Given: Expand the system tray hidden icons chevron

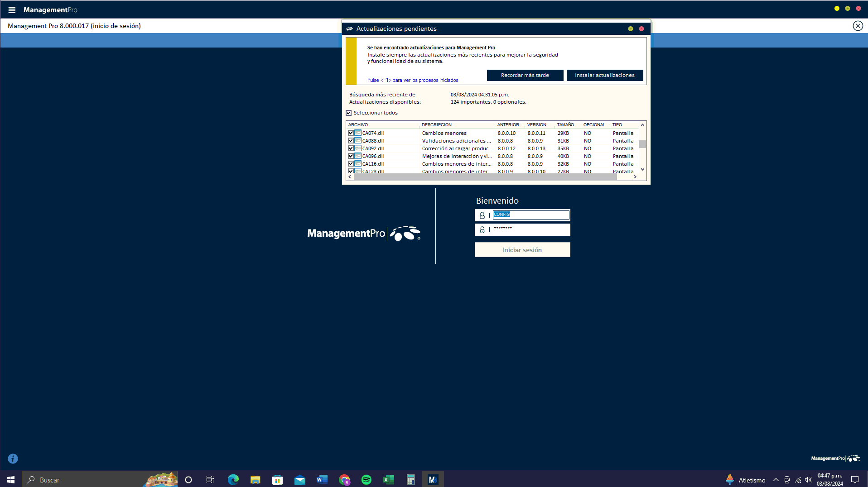Looking at the screenshot, I should pos(776,480).
